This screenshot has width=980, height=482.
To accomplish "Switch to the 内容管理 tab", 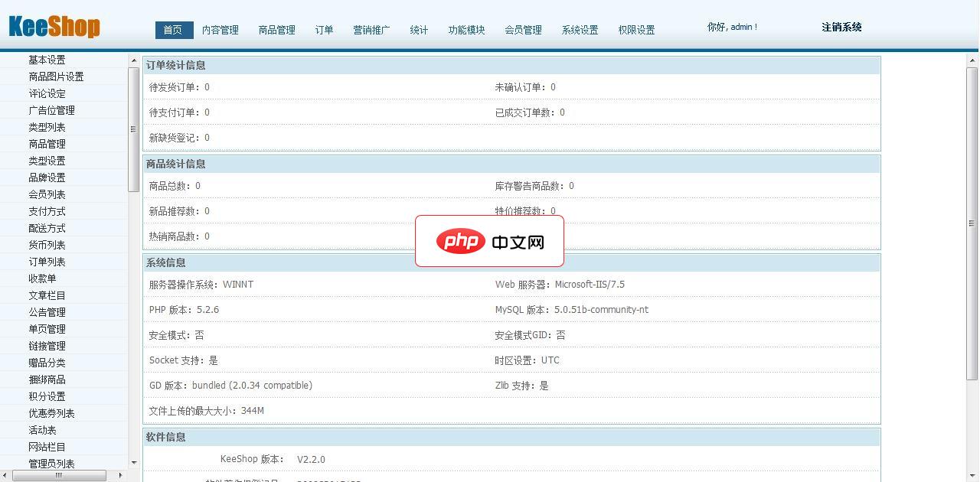I will pos(220,30).
